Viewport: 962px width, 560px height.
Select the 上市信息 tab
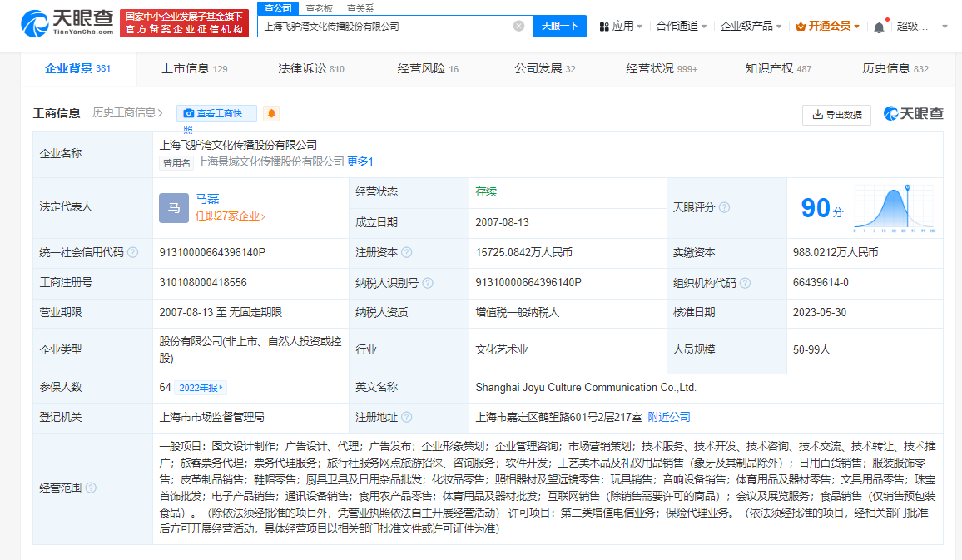[195, 69]
